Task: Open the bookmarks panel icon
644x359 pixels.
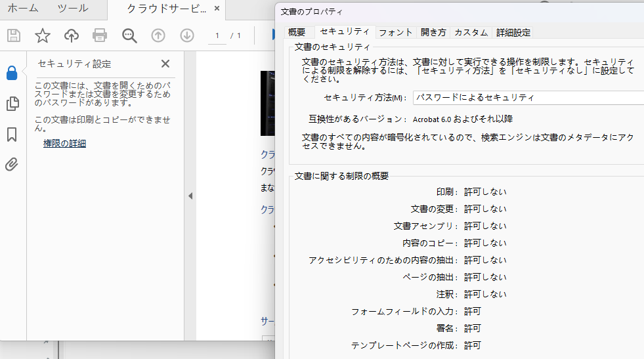Action: pos(12,135)
